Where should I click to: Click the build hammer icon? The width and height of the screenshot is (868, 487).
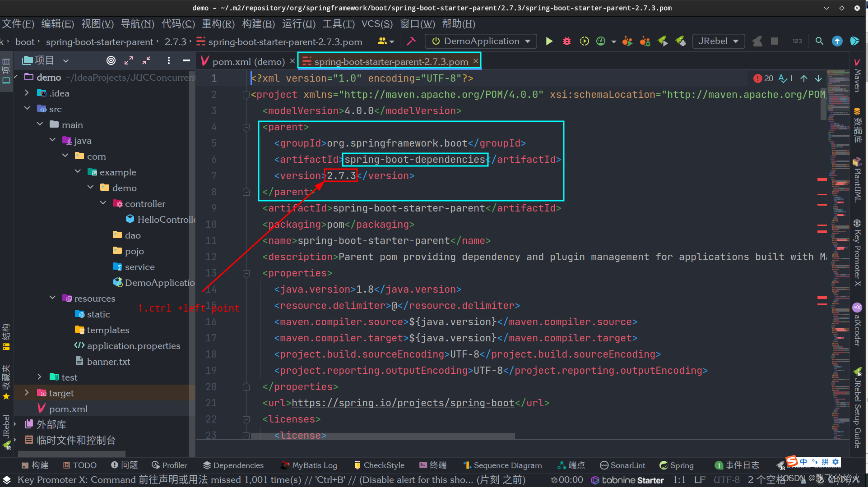(411, 41)
